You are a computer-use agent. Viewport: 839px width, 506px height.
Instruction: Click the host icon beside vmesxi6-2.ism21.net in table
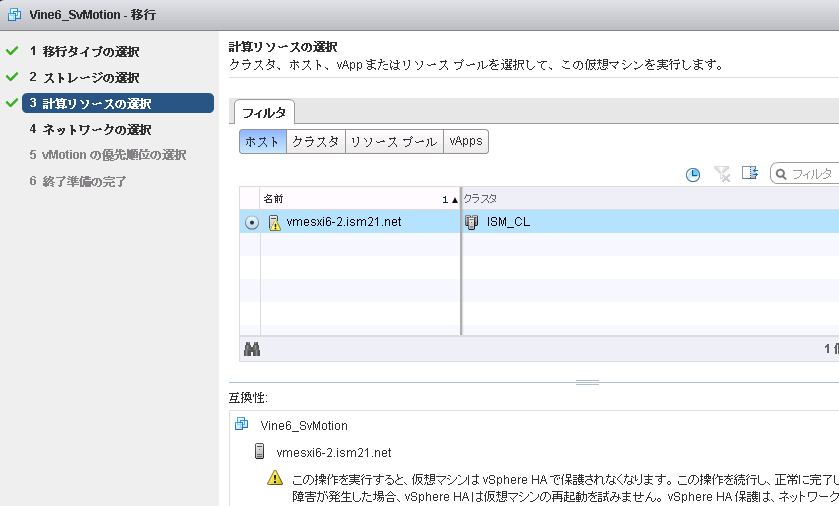pyautogui.click(x=274, y=222)
